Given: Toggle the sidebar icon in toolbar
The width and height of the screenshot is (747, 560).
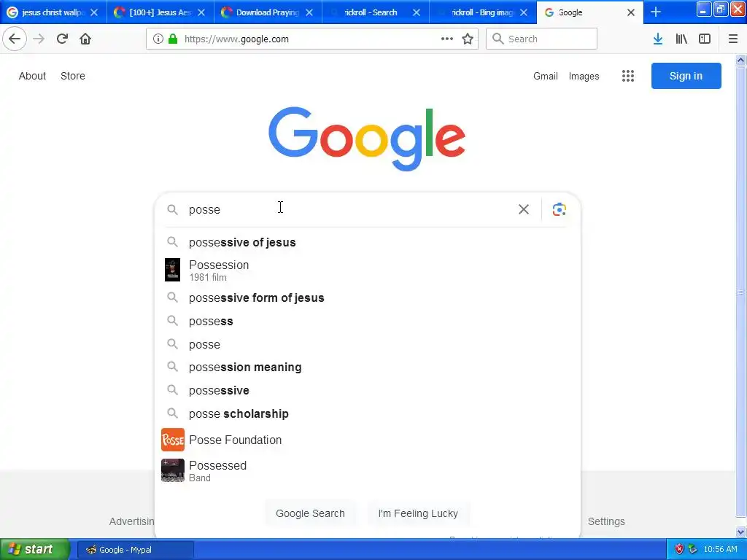Looking at the screenshot, I should (705, 39).
